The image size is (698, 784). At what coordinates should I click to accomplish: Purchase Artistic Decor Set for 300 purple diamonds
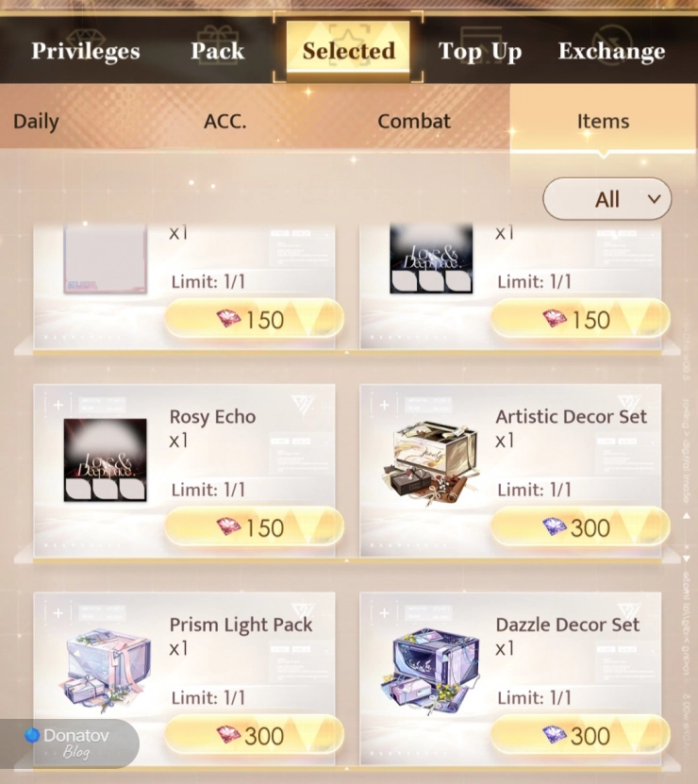click(x=580, y=527)
